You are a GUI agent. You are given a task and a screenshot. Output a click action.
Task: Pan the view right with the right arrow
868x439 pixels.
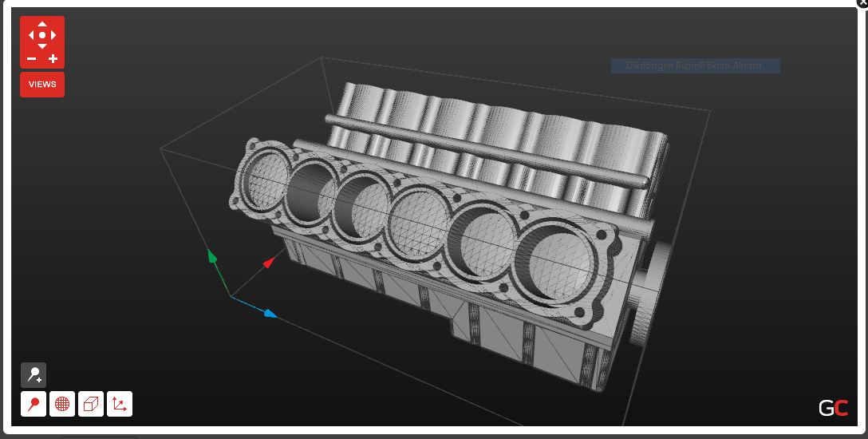(x=53, y=35)
